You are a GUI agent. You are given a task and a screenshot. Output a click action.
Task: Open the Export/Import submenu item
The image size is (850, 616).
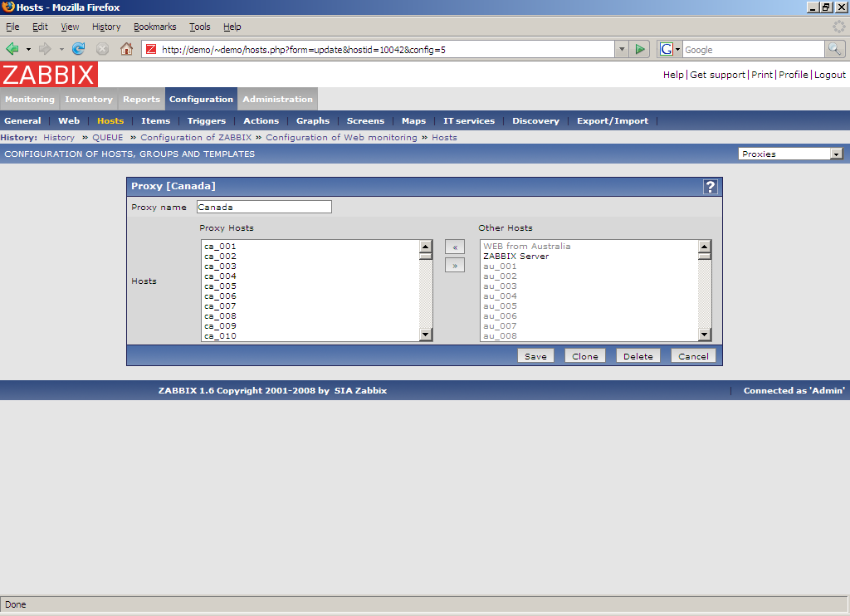coord(613,121)
